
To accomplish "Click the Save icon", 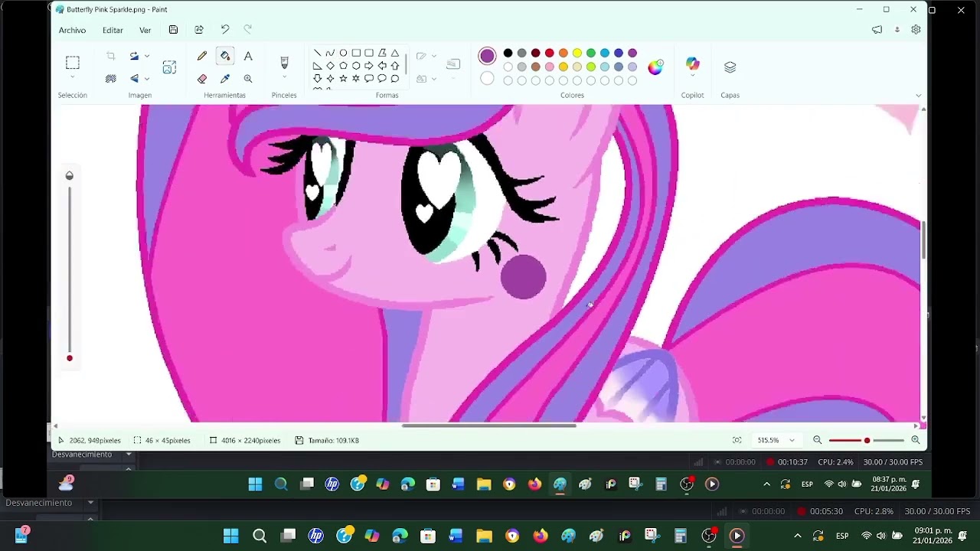I will click(x=173, y=30).
